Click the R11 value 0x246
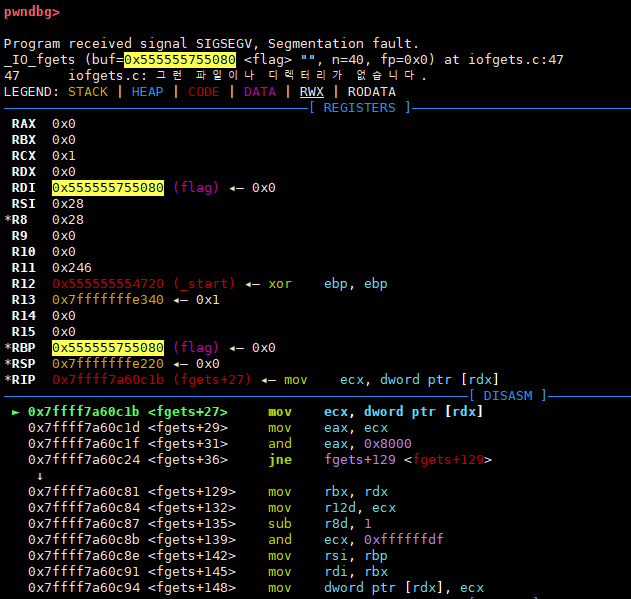The width and height of the screenshot is (631, 599). point(72,268)
